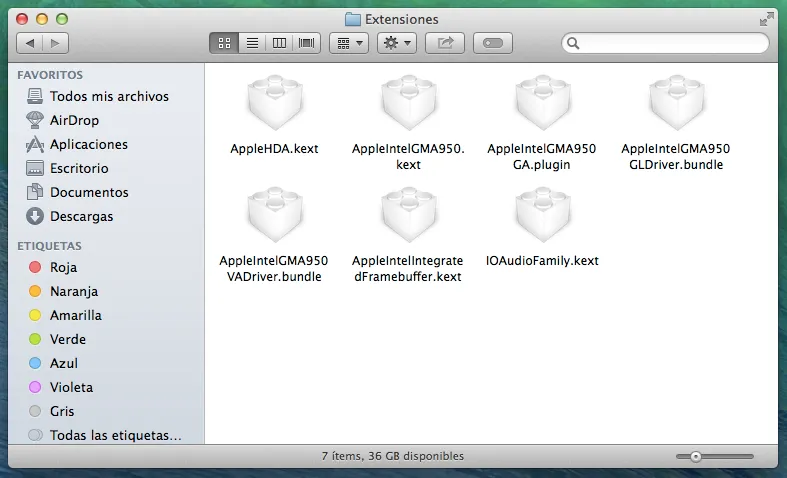Select the Violeta purple tag dot
Screen dimensions: 787x478
35,387
